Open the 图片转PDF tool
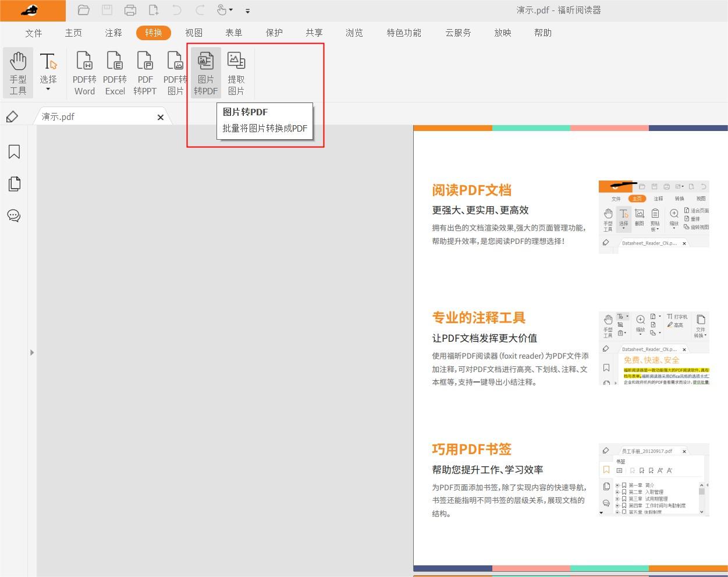Image resolution: width=728 pixels, height=577 pixels. pyautogui.click(x=205, y=72)
